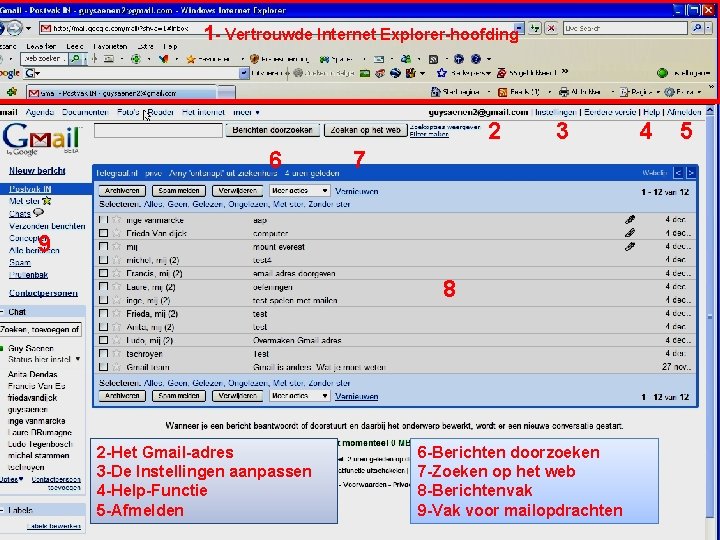The image size is (720, 540).
Task: Select the checkbox for the Gmail team message
Action: (104, 367)
